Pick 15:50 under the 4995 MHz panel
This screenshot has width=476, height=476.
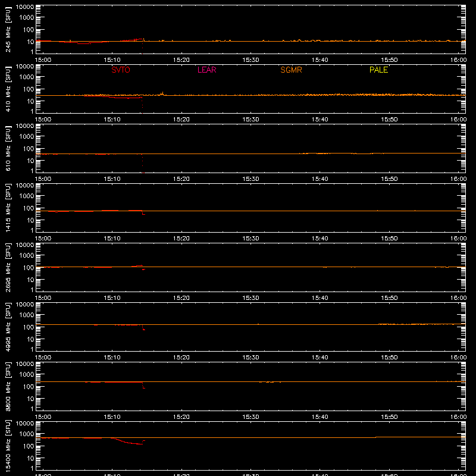389,358
